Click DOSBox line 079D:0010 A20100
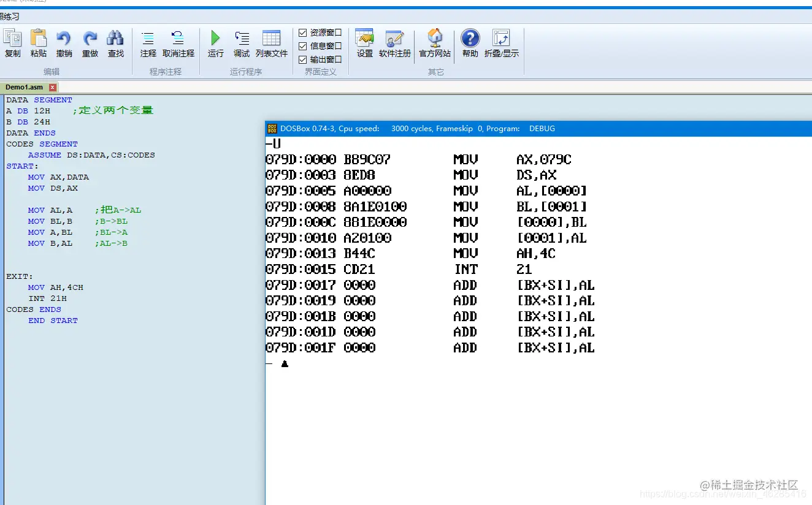 pyautogui.click(x=426, y=238)
